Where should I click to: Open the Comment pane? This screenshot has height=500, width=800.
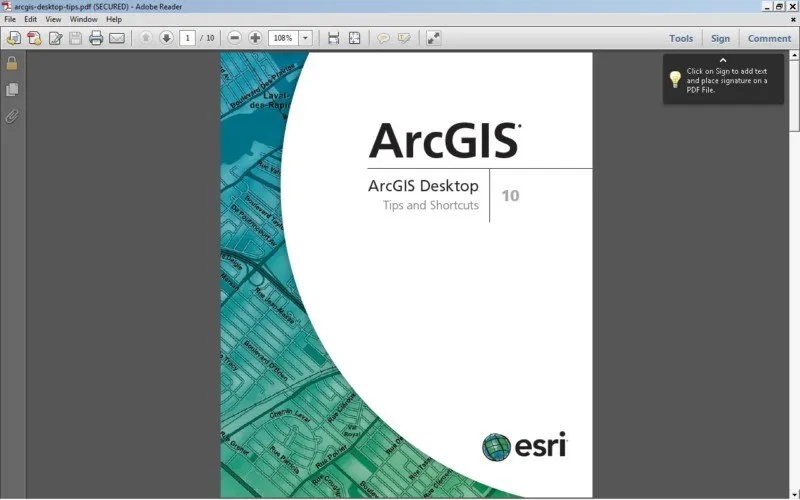(x=769, y=38)
